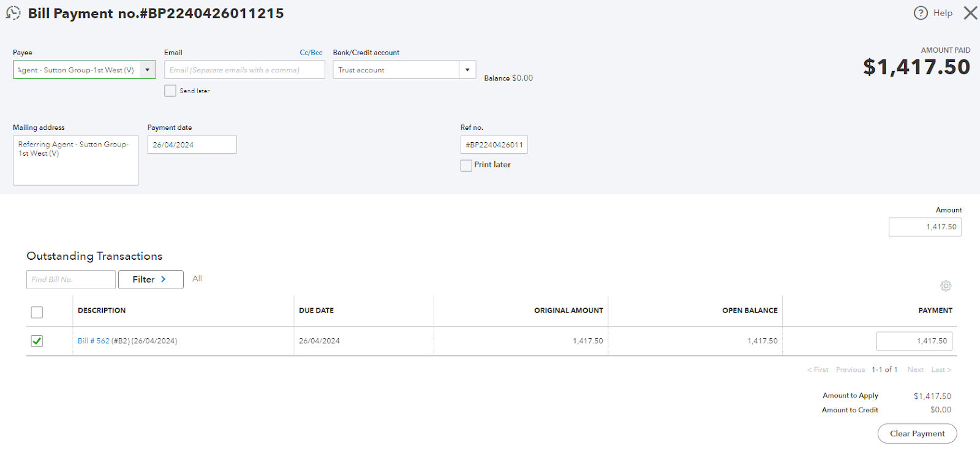This screenshot has width=980, height=454.
Task: Click the top Amount input field
Action: click(x=925, y=227)
